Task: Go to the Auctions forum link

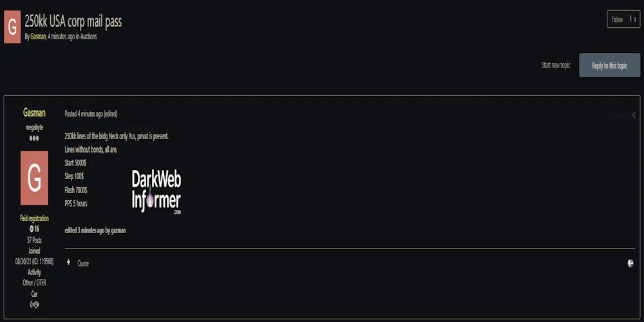Action: point(89,37)
